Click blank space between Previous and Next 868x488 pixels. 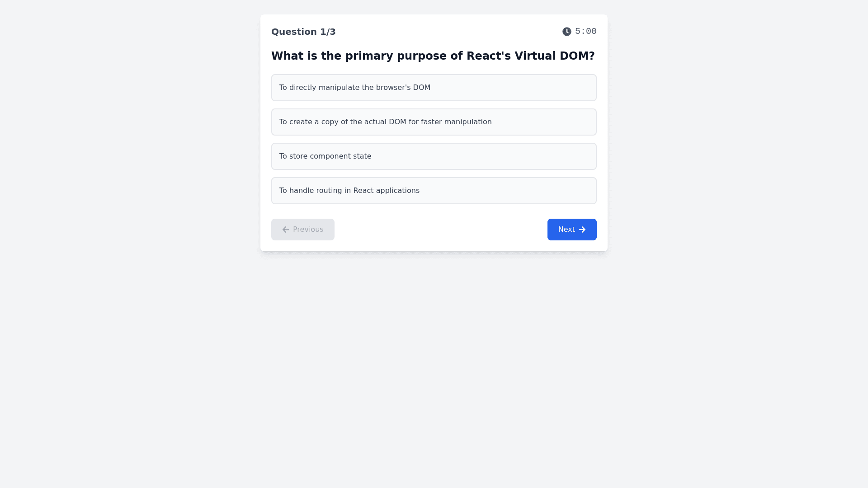click(x=441, y=230)
